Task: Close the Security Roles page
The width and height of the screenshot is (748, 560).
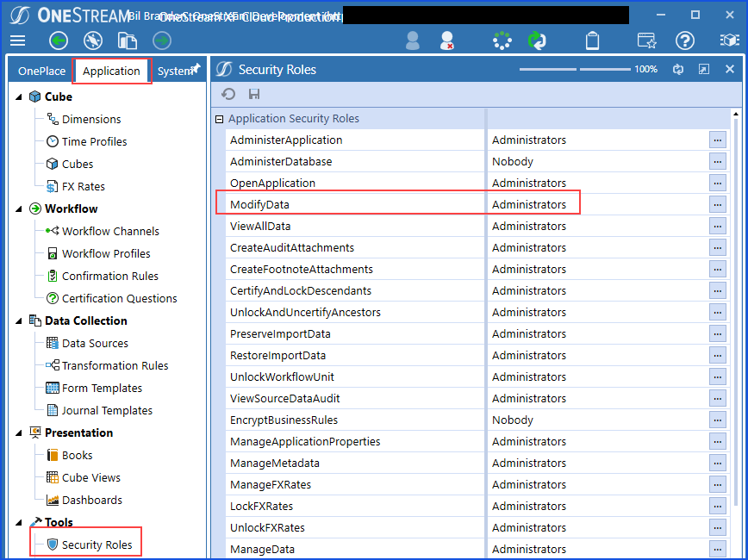Action: click(x=729, y=70)
